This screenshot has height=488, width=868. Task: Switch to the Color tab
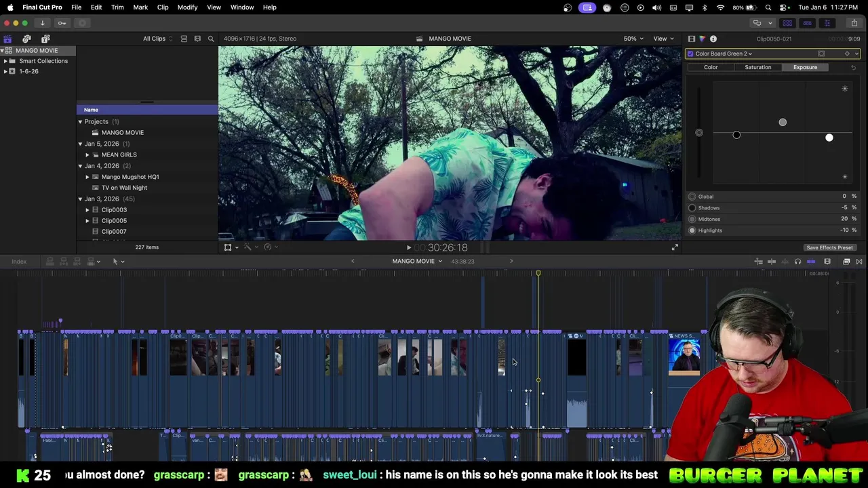[x=711, y=67]
